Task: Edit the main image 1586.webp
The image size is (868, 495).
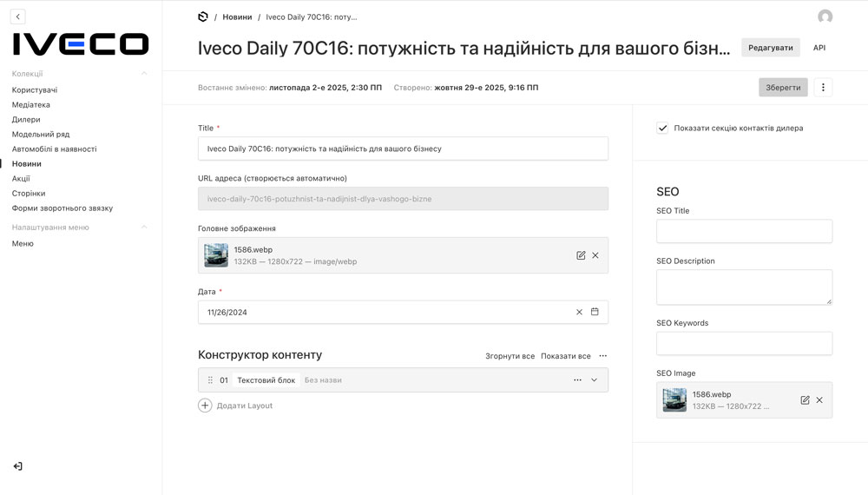Action: [581, 255]
